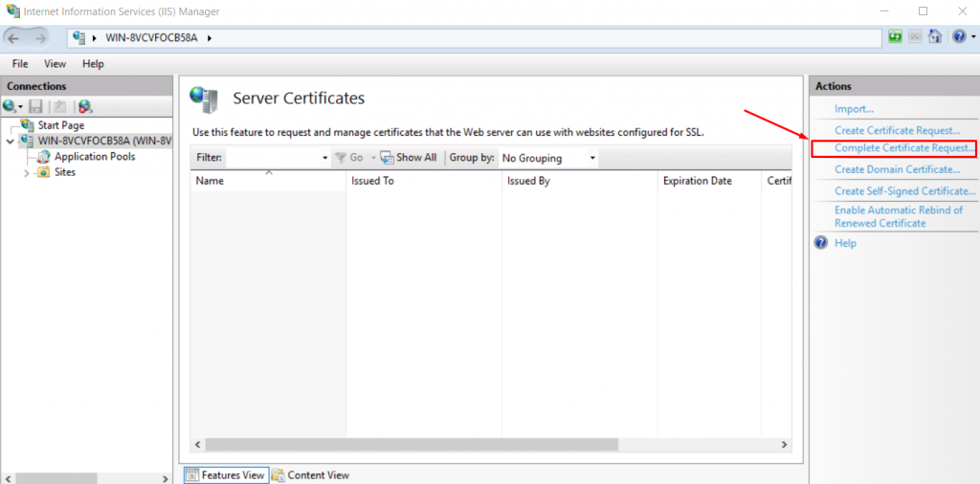This screenshot has width=980, height=484.
Task: Click the green refresh page icon
Action: pyautogui.click(x=895, y=37)
